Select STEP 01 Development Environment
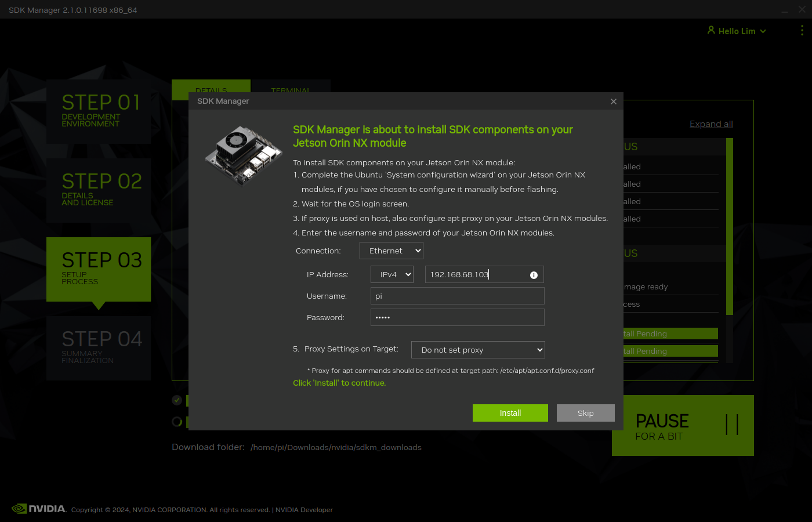 (99, 111)
